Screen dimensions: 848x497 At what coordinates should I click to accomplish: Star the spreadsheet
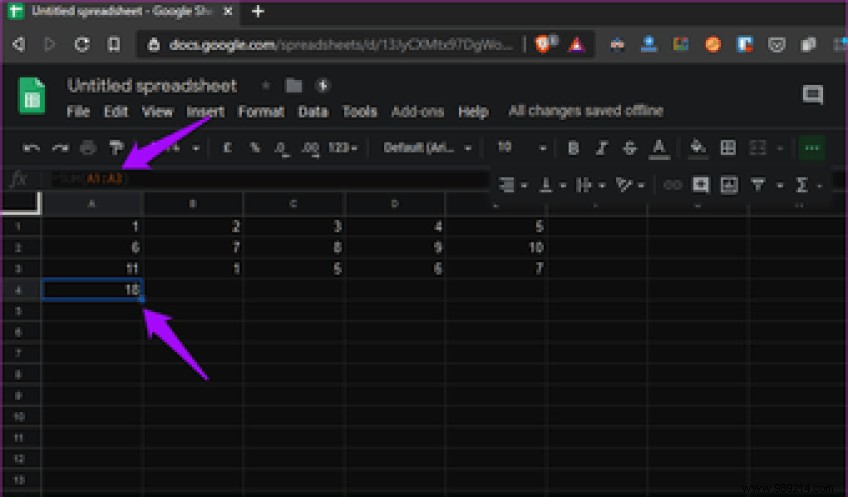point(266,85)
